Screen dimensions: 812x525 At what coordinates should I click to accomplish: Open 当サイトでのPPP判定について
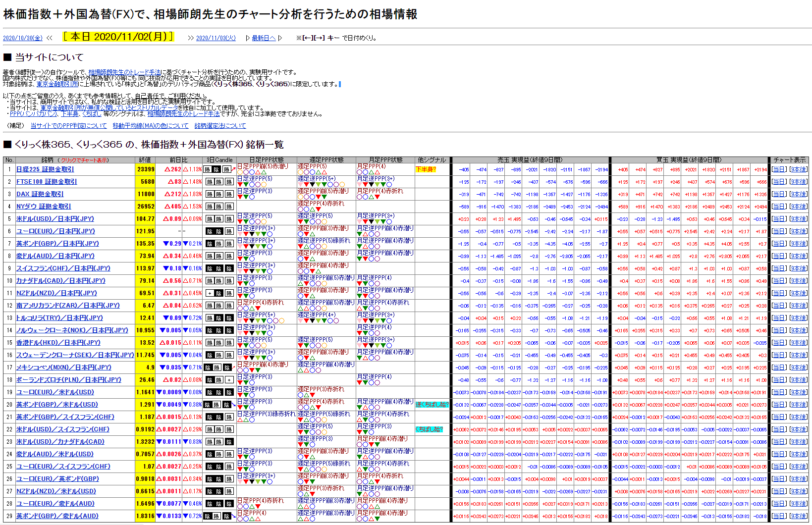(68, 126)
